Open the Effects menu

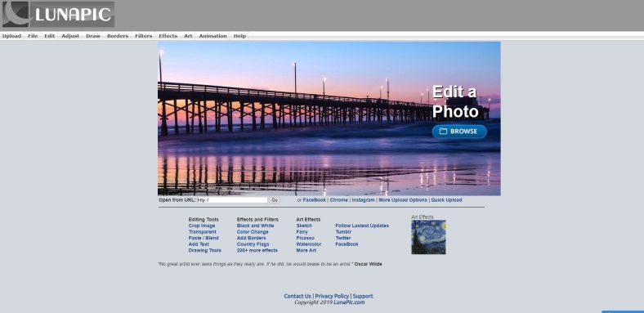click(x=168, y=36)
